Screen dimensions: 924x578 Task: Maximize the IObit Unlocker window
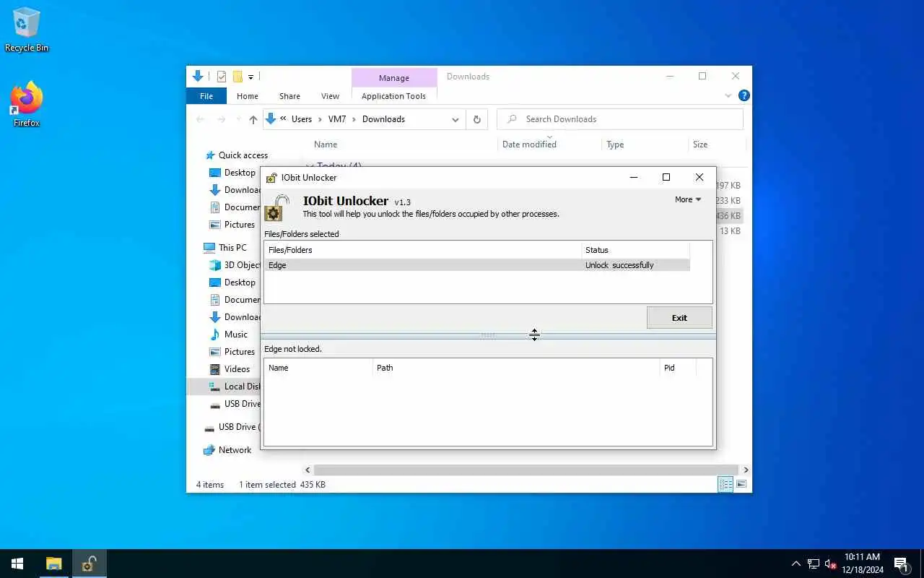tap(666, 177)
